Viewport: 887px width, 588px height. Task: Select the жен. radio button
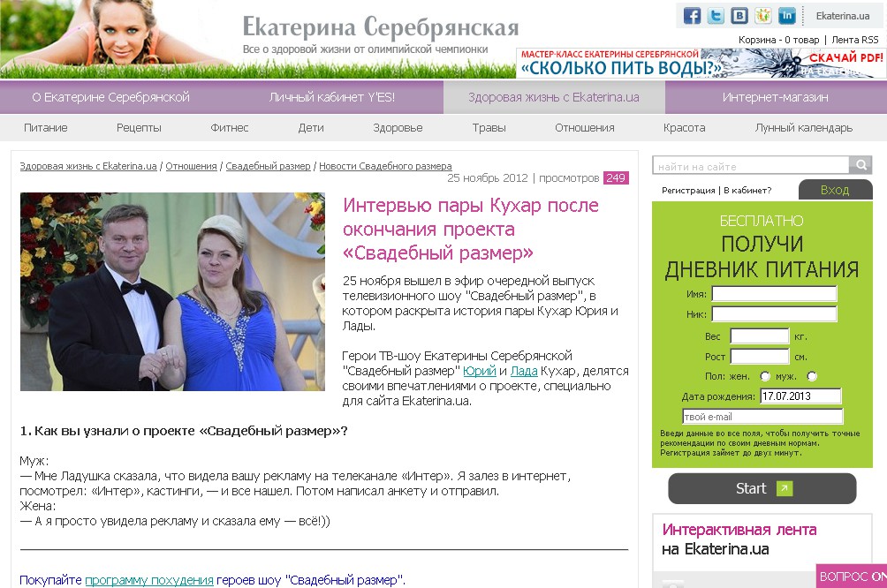pyautogui.click(x=765, y=376)
